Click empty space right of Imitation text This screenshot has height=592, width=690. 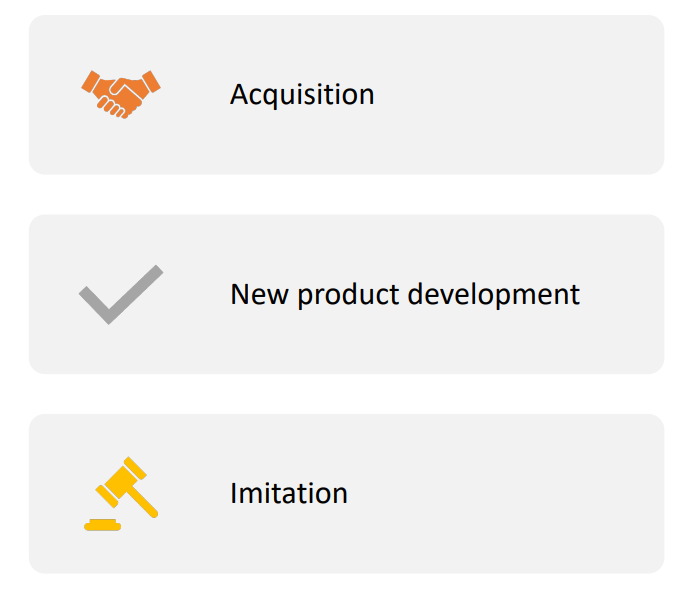click(500, 493)
